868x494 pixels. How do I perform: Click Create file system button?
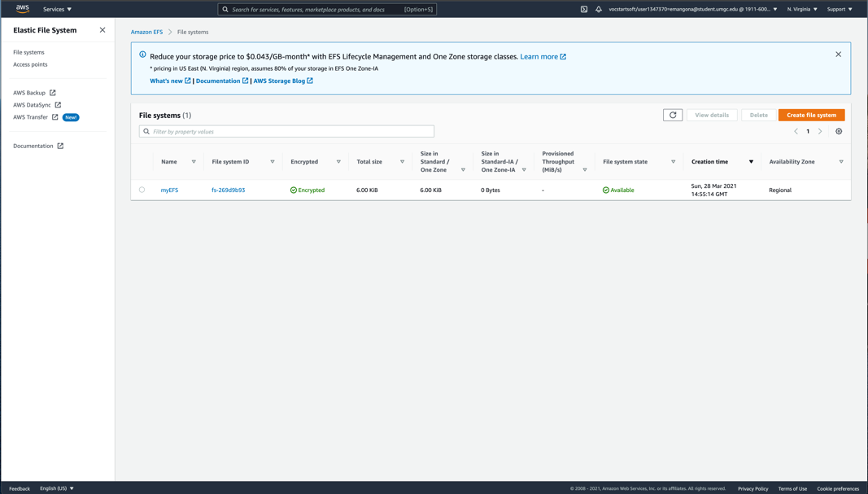[811, 115]
